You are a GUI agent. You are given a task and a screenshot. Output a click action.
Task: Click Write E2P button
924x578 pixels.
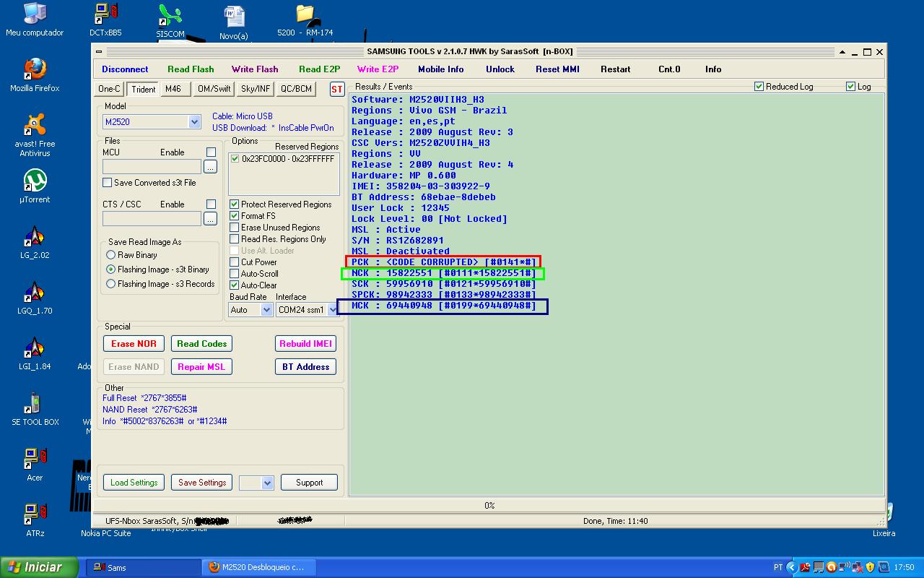[378, 69]
